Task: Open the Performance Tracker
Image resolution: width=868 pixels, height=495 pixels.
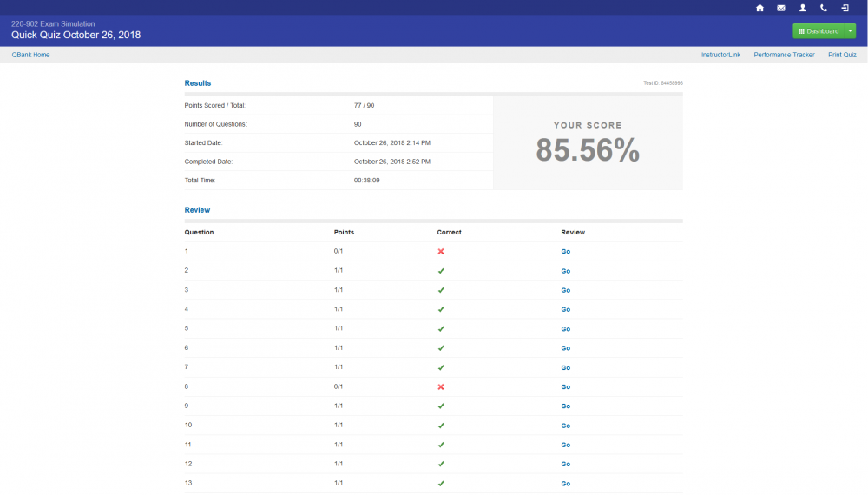Action: click(784, 55)
